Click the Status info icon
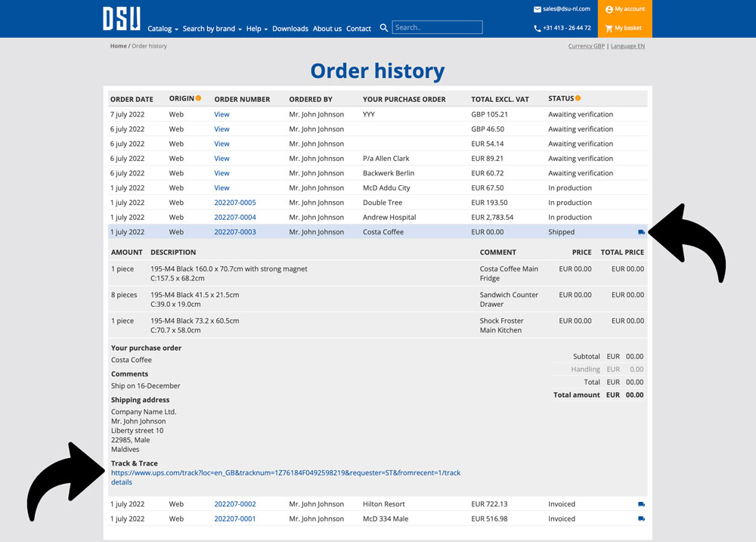 (x=578, y=98)
